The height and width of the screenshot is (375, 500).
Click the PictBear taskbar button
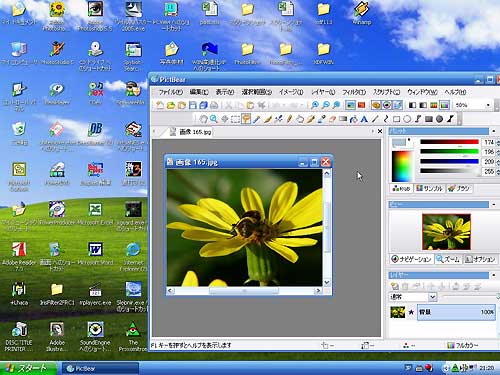[x=100, y=368]
